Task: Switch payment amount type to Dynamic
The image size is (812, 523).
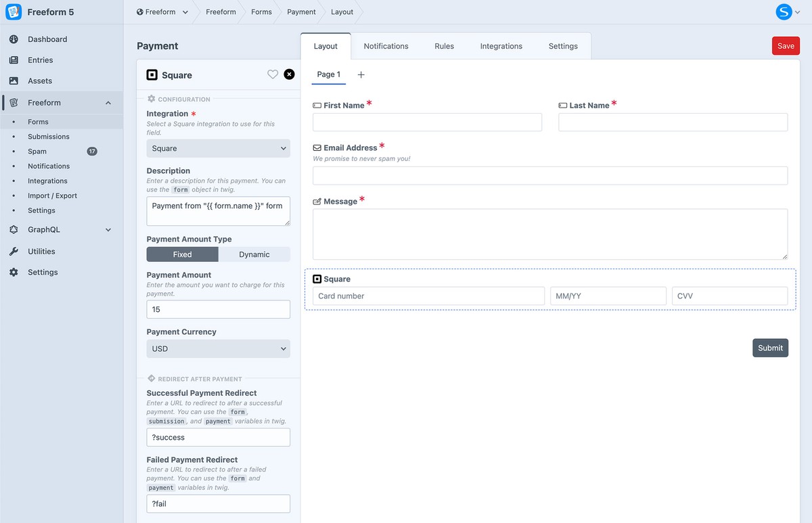Action: click(254, 254)
